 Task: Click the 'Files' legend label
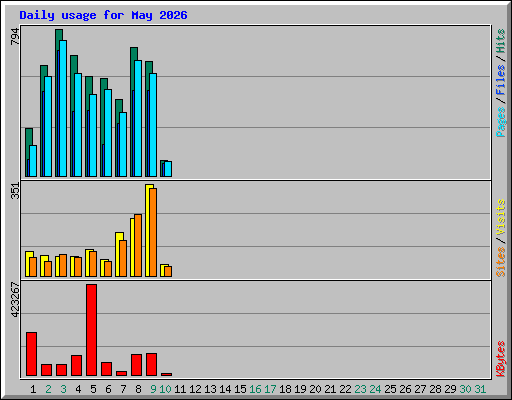click(500, 80)
